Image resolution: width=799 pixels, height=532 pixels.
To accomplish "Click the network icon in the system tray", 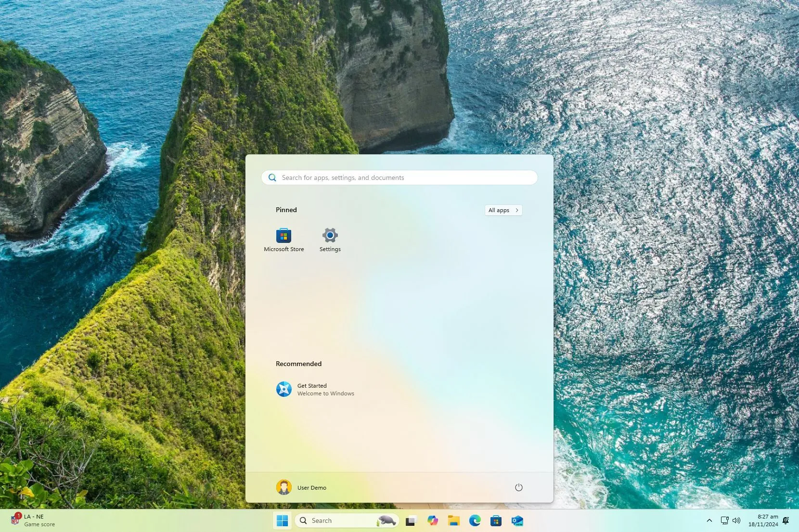I will point(723,520).
